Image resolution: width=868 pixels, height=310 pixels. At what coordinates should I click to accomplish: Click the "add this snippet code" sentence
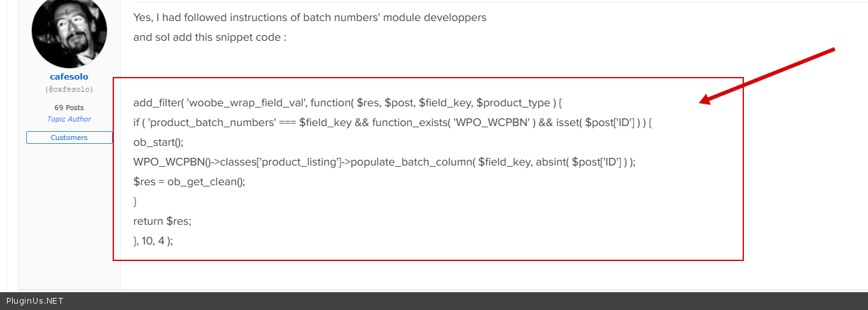point(210,37)
